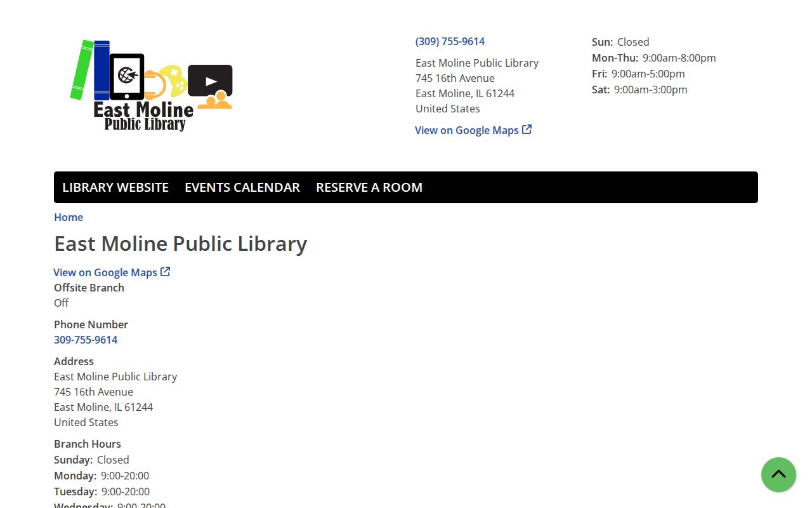812x508 pixels.
Task: Open the Reserve a Room menu item
Action: click(369, 187)
